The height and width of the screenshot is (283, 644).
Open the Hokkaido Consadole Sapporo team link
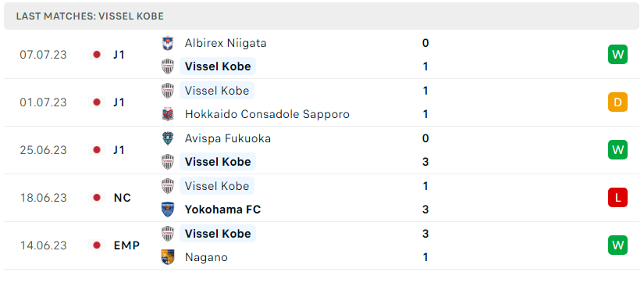tap(267, 114)
